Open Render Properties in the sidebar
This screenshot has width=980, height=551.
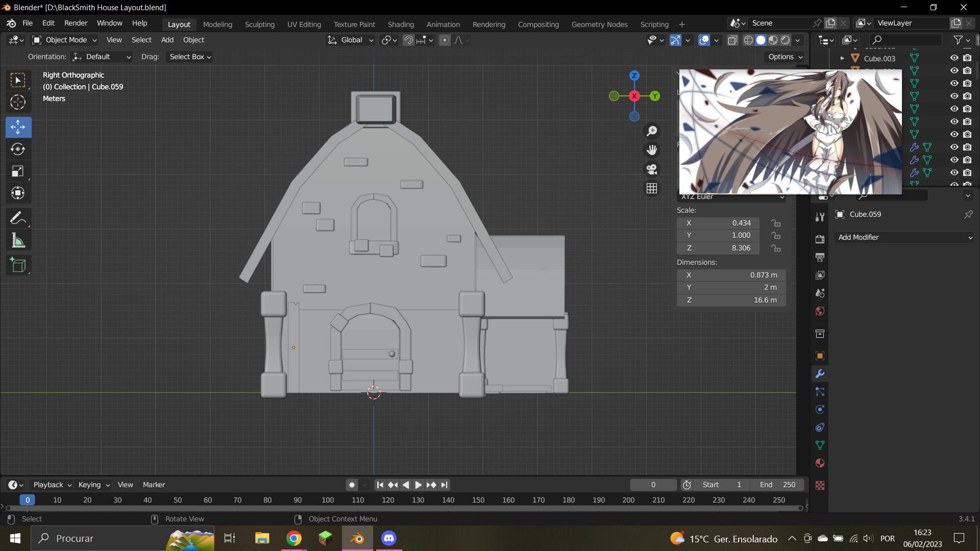pos(820,238)
